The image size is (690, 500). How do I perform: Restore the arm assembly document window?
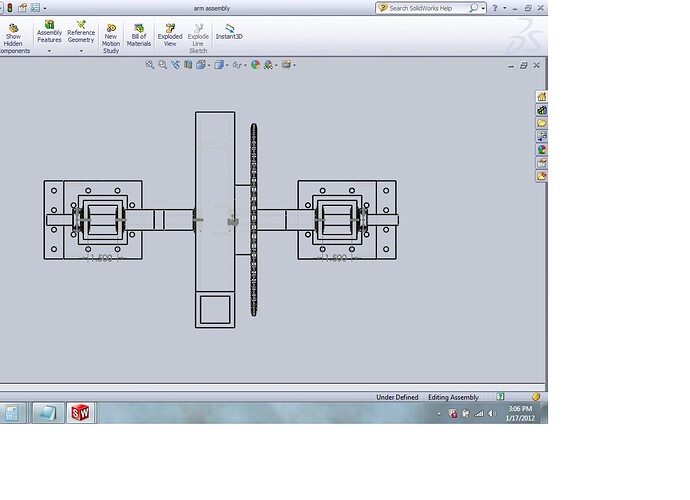point(523,66)
